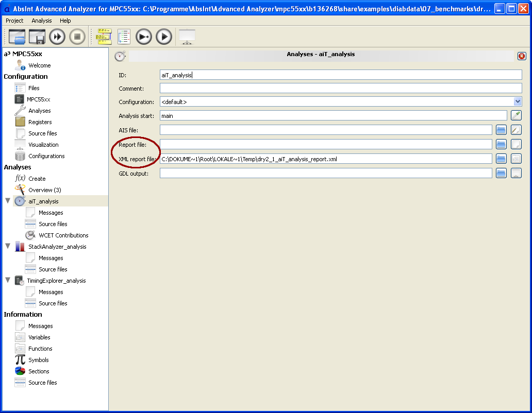Click the pipette picker beside Analysis start
532x413 pixels.
[516, 115]
